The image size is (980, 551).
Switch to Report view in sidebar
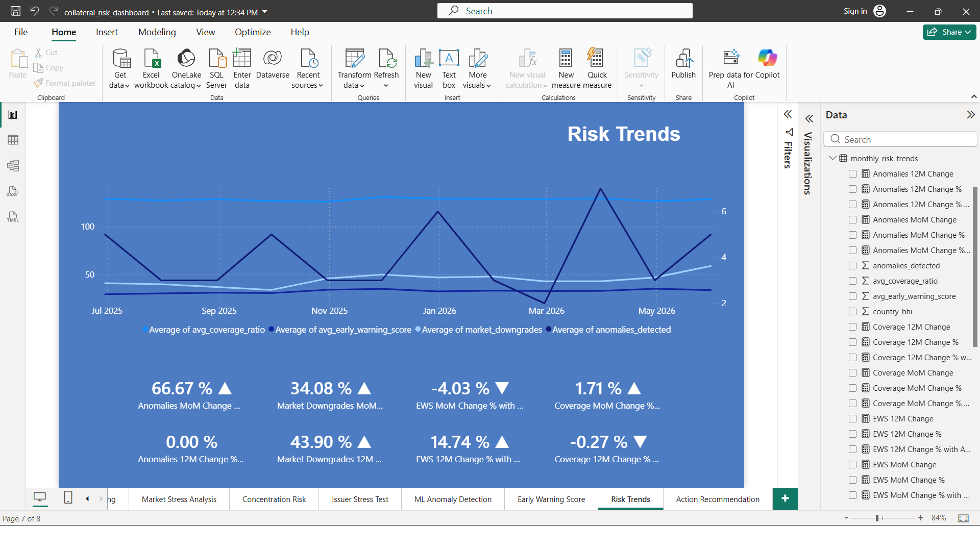pos(13,115)
